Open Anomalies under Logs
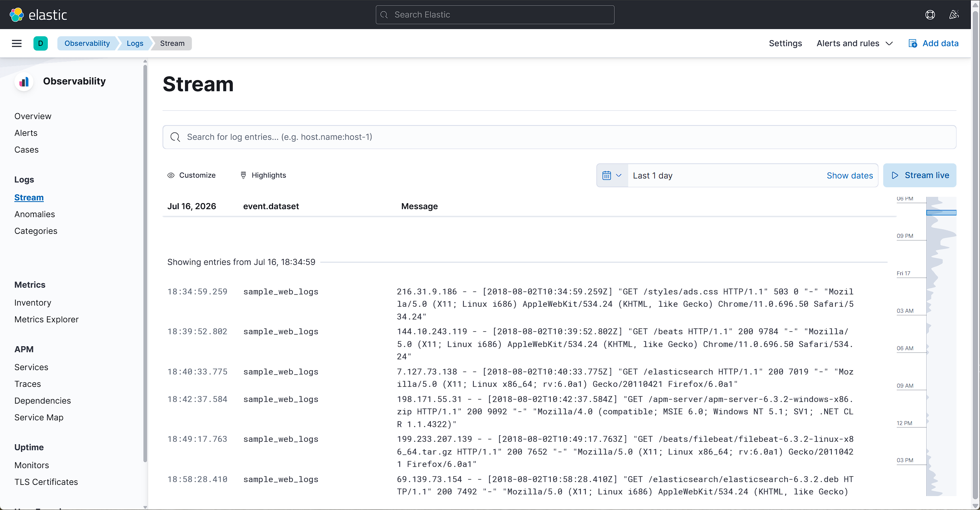980x510 pixels. tap(35, 214)
